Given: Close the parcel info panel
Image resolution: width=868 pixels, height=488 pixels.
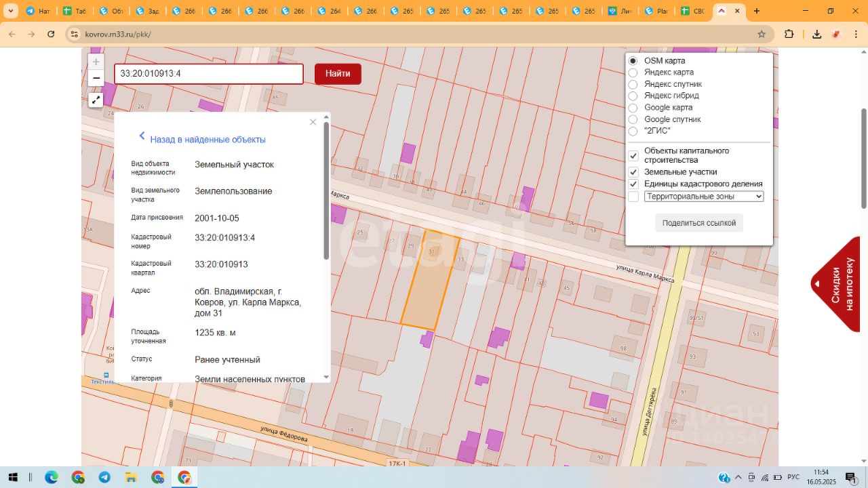Looking at the screenshot, I should coord(313,122).
